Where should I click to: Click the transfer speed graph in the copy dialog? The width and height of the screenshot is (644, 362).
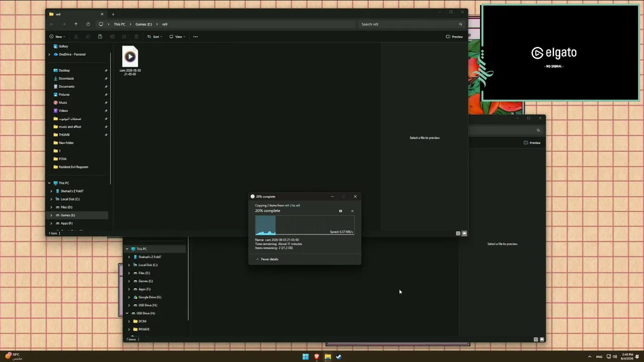click(304, 225)
